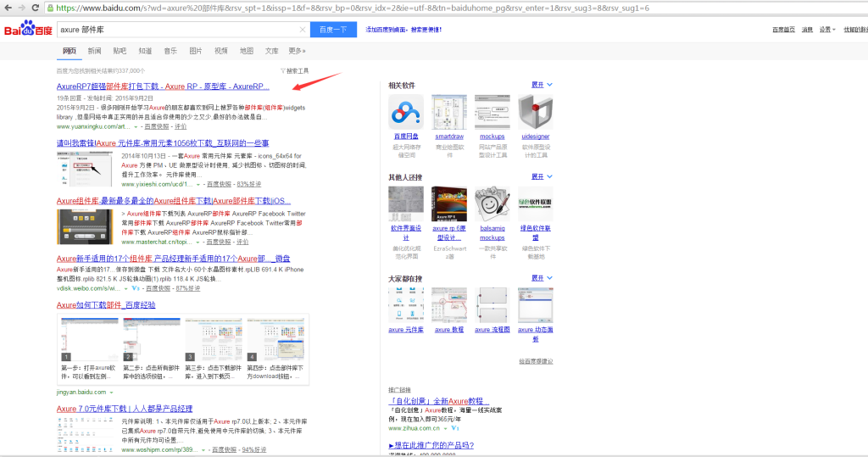Click the thumbnail beside the masterchat.com result
The height and width of the screenshot is (457, 868).
click(x=84, y=226)
